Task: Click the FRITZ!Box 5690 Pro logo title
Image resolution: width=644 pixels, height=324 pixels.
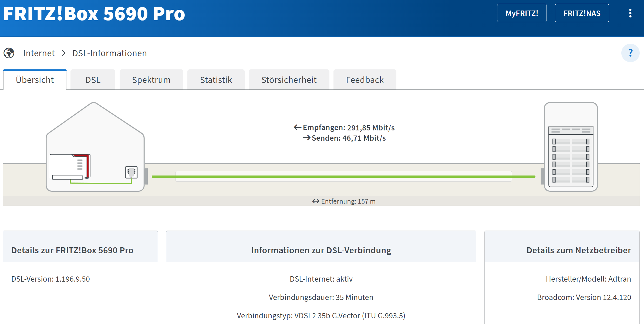Action: [x=94, y=13]
